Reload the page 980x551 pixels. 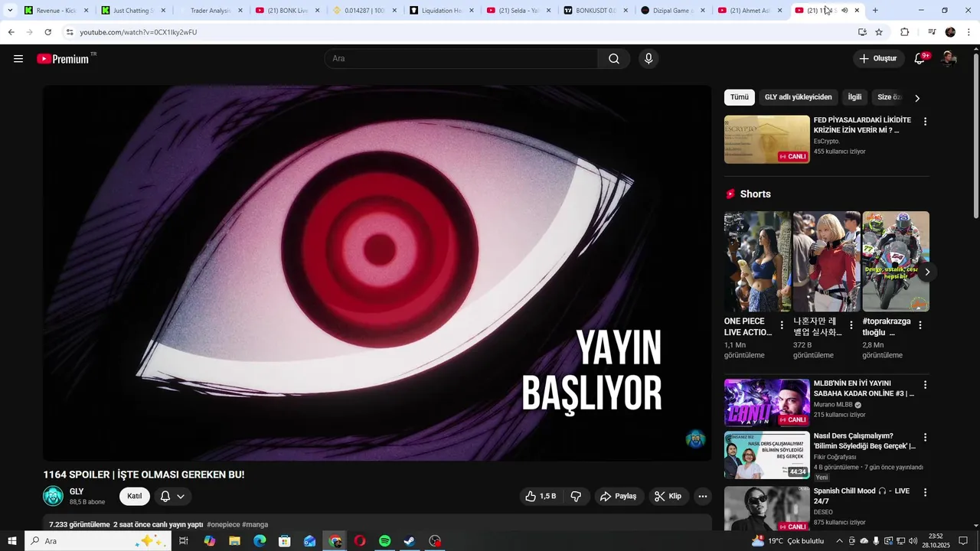pyautogui.click(x=47, y=32)
